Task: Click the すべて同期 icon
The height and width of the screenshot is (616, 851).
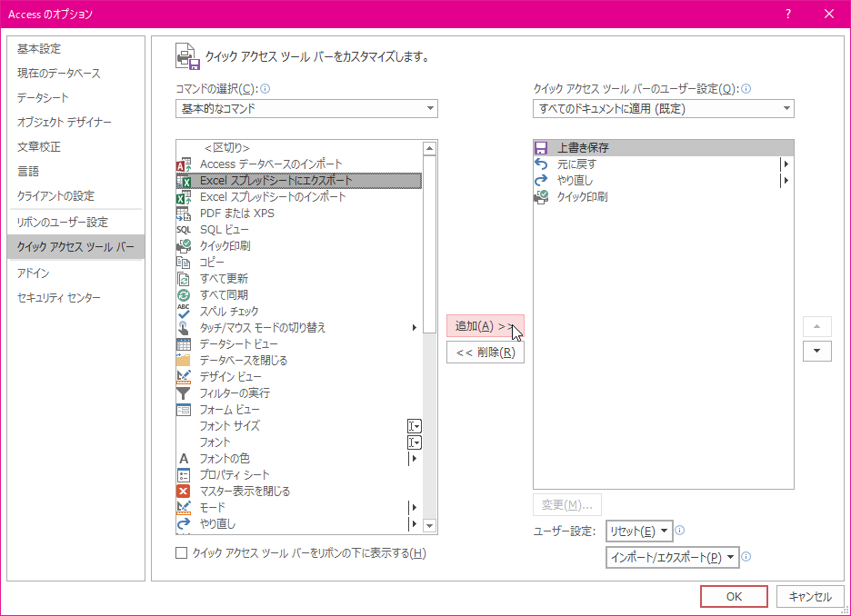Action: click(x=184, y=295)
